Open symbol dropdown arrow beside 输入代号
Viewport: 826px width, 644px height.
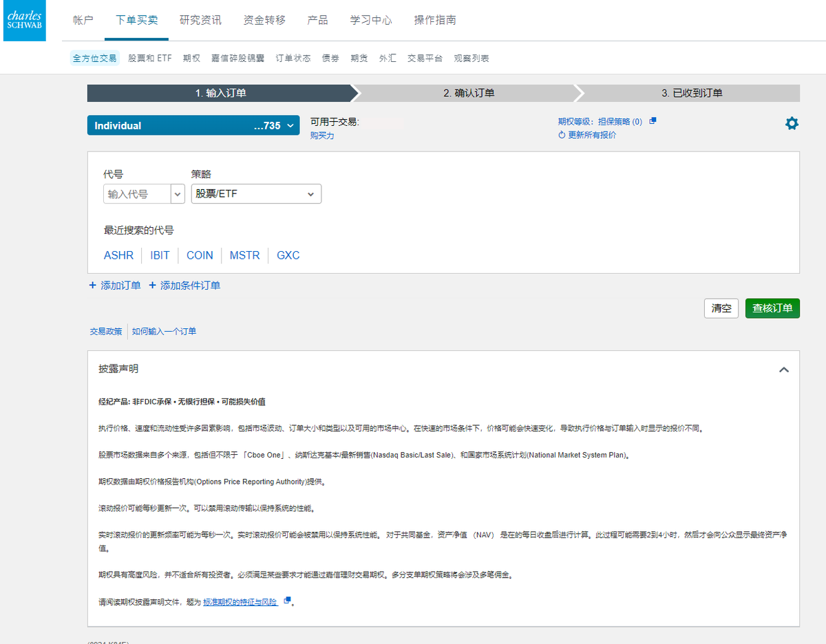178,193
